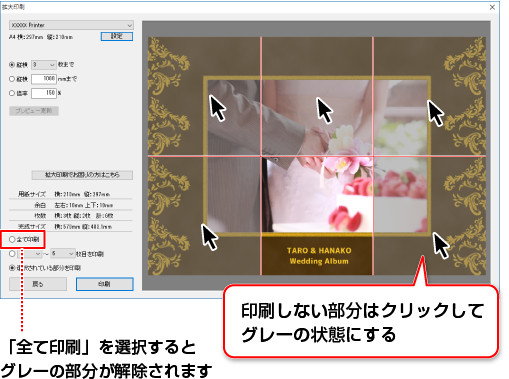The width and height of the screenshot is (509, 379).
Task: Click the bottom-center tile with TARO & HANAKO text
Action: coord(317,216)
